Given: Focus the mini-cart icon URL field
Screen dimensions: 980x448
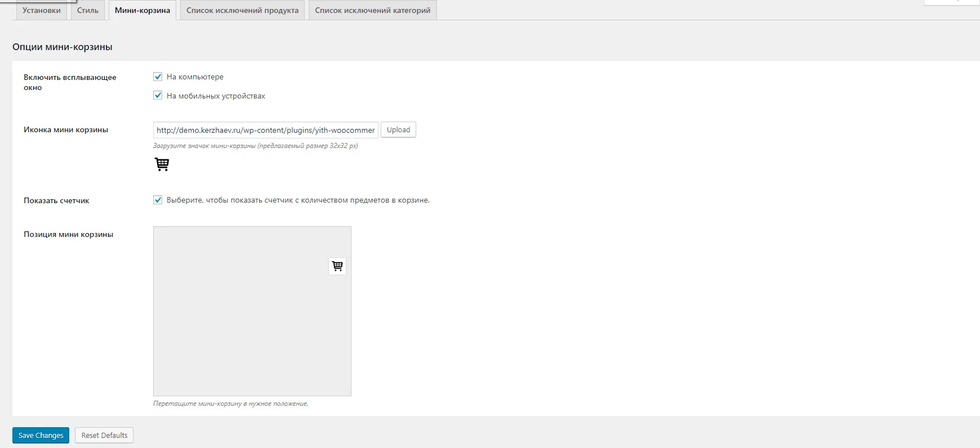Looking at the screenshot, I should [266, 130].
